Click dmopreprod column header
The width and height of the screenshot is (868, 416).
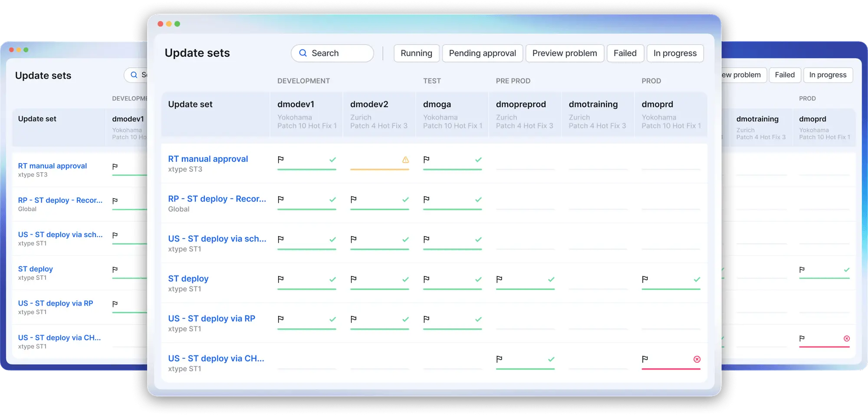[525, 115]
